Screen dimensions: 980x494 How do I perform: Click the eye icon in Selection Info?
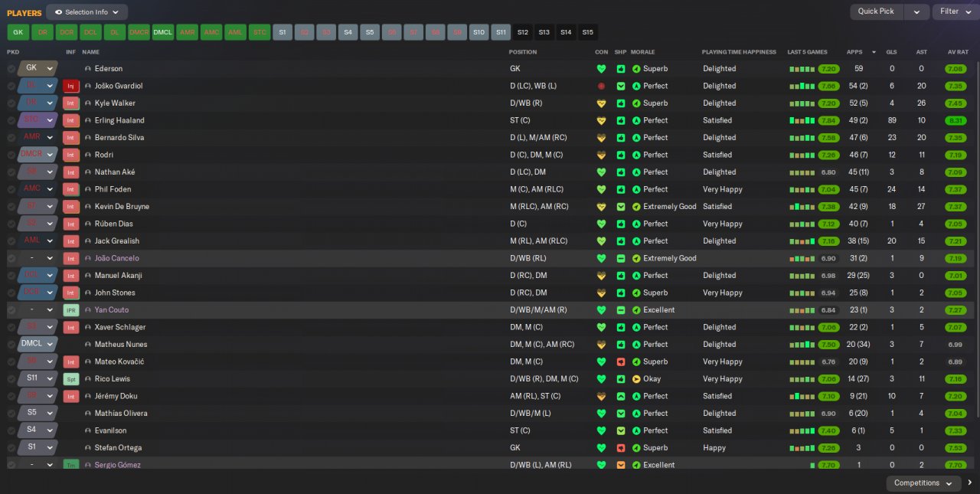tap(59, 12)
